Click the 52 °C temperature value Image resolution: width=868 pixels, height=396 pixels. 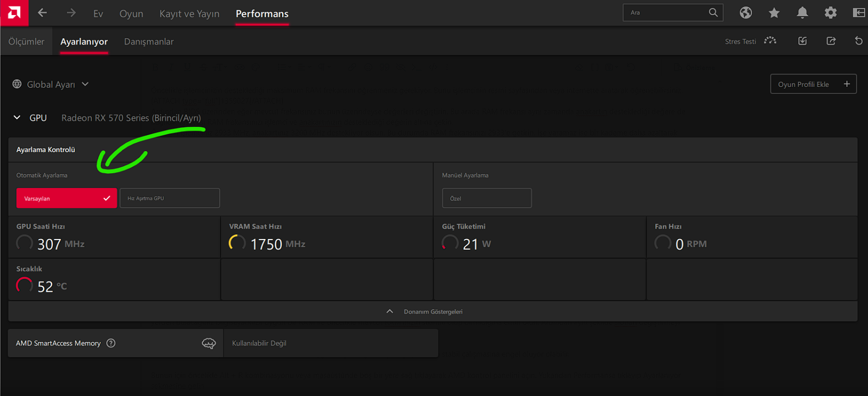(x=52, y=286)
